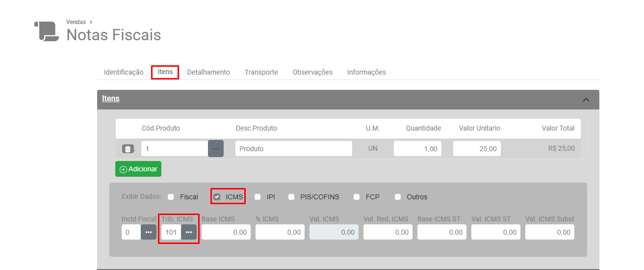The height and width of the screenshot is (270, 644).
Task: Enable the IPI checkbox
Action: tap(258, 197)
